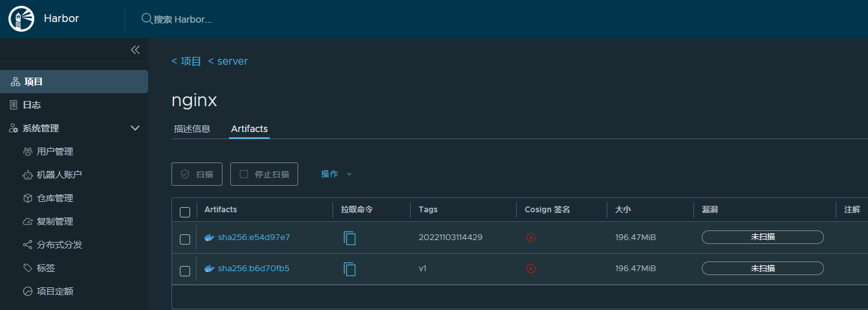Click the search magnifier icon
868x310 pixels.
[x=147, y=19]
